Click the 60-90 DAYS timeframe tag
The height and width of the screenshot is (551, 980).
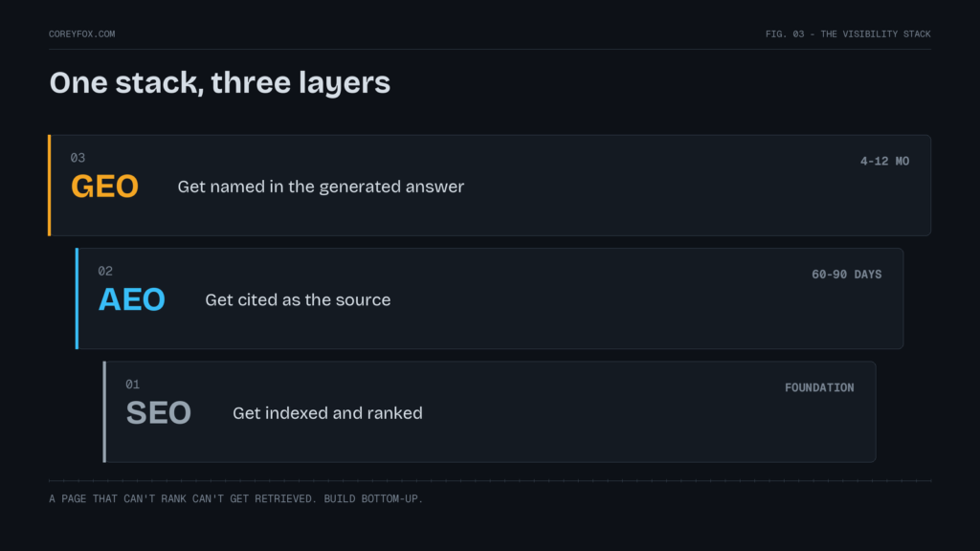click(846, 275)
